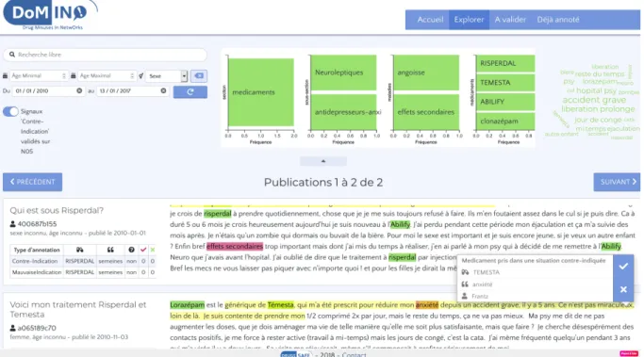This screenshot has width=644, height=357.
Task: Click the Neuroleptiques bar
Action: coord(343,73)
